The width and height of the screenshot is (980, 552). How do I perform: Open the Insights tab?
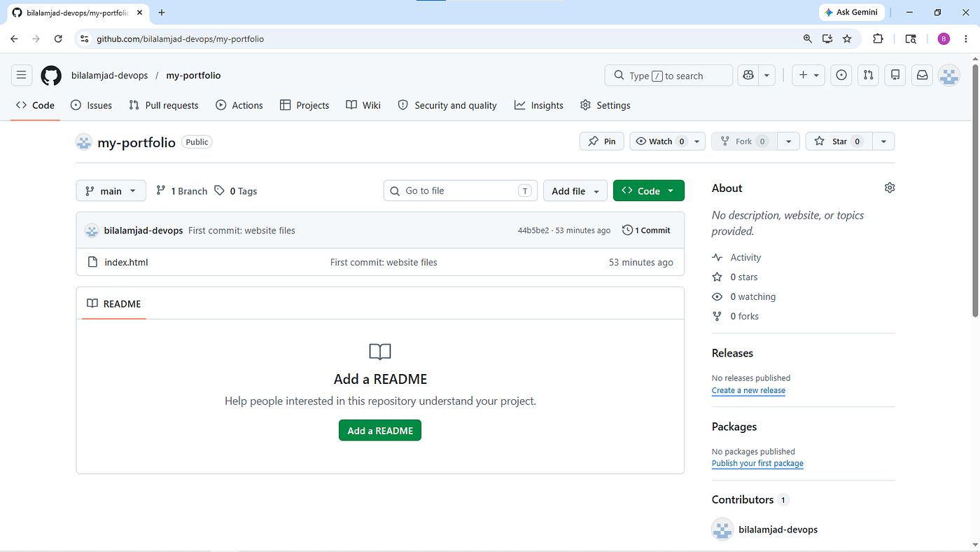pos(539,105)
